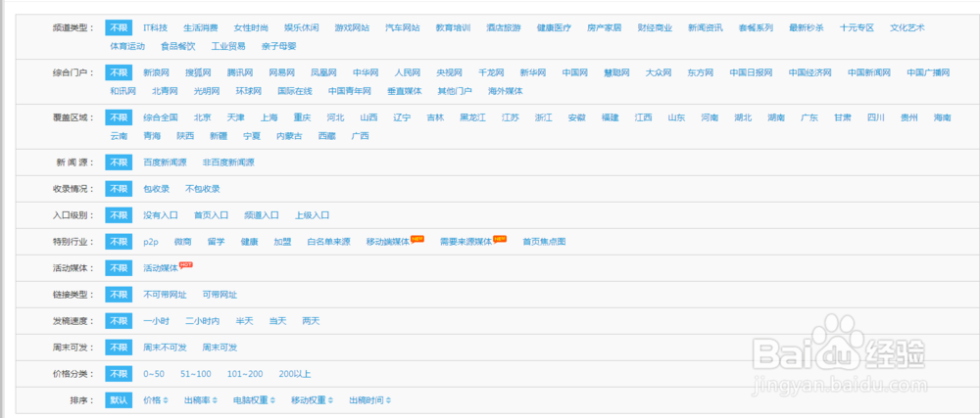Choose the 默认 sort option

tap(119, 400)
